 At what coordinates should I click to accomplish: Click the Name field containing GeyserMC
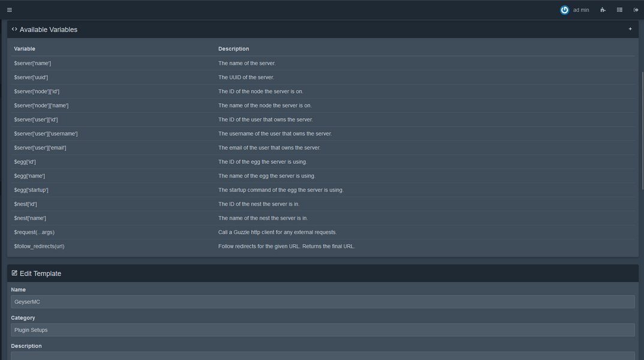pyautogui.click(x=323, y=302)
